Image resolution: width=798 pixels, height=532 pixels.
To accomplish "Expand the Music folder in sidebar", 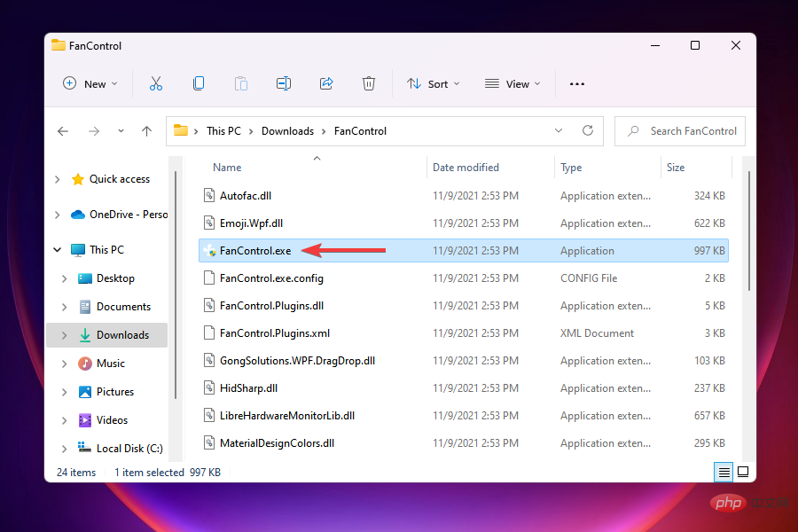I will (x=63, y=363).
